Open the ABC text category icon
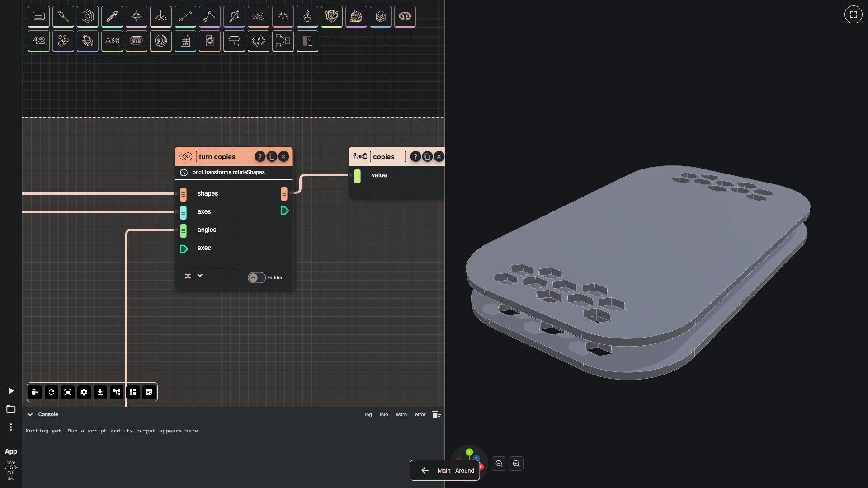Image resolution: width=868 pixels, height=488 pixels. [x=112, y=41]
